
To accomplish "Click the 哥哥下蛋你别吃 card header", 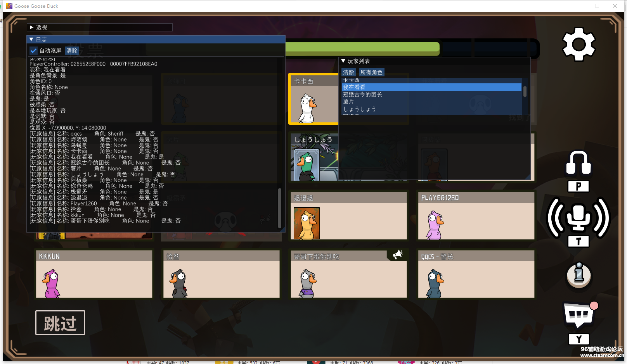I will pos(339,256).
